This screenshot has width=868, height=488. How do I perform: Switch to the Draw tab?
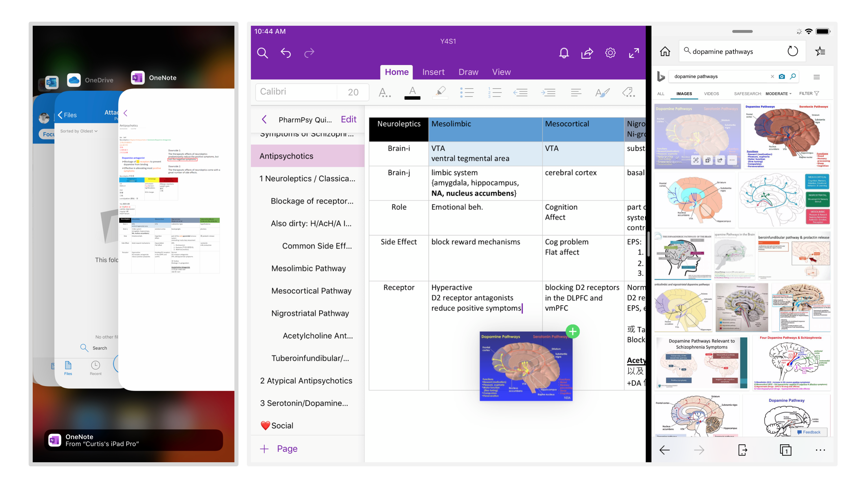point(468,72)
